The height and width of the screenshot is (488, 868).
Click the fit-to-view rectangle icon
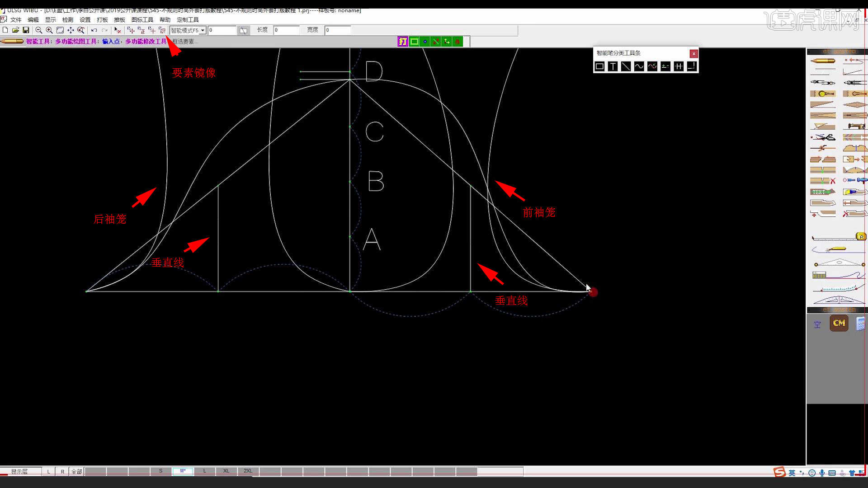60,30
